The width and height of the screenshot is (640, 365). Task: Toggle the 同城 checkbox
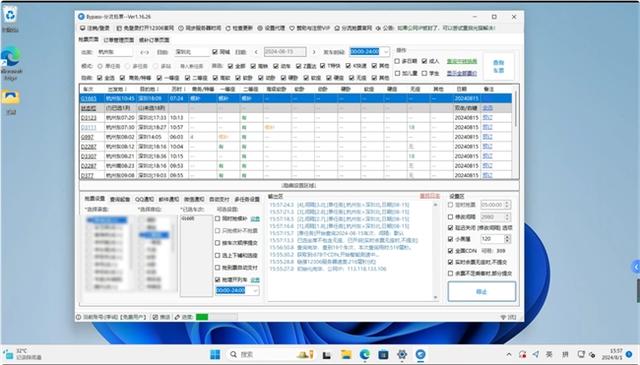215,52
